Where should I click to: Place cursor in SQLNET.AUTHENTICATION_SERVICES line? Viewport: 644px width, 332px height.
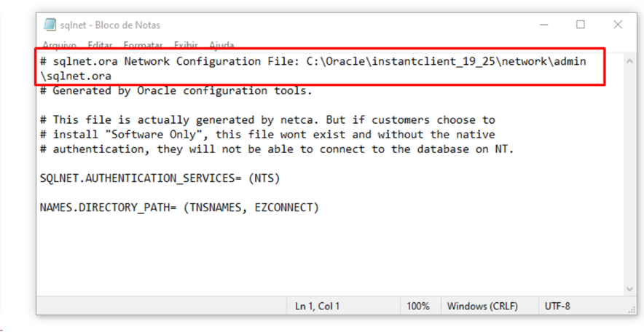coord(160,179)
